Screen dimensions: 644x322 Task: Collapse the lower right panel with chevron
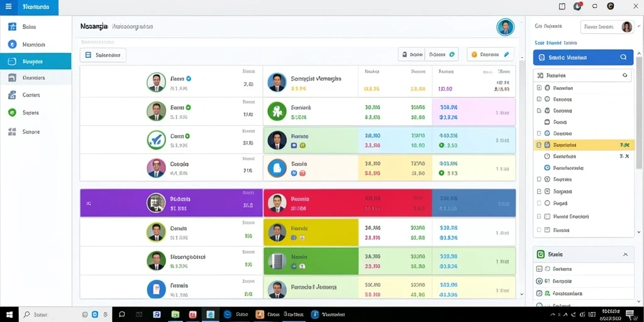pos(625,255)
